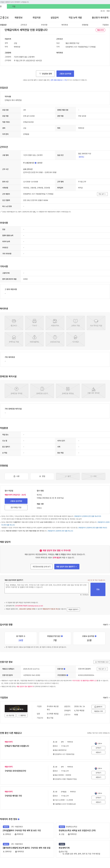The image size is (110, 868).
Task: Open the 직업 능력 개발 menu
Action: 75,17
